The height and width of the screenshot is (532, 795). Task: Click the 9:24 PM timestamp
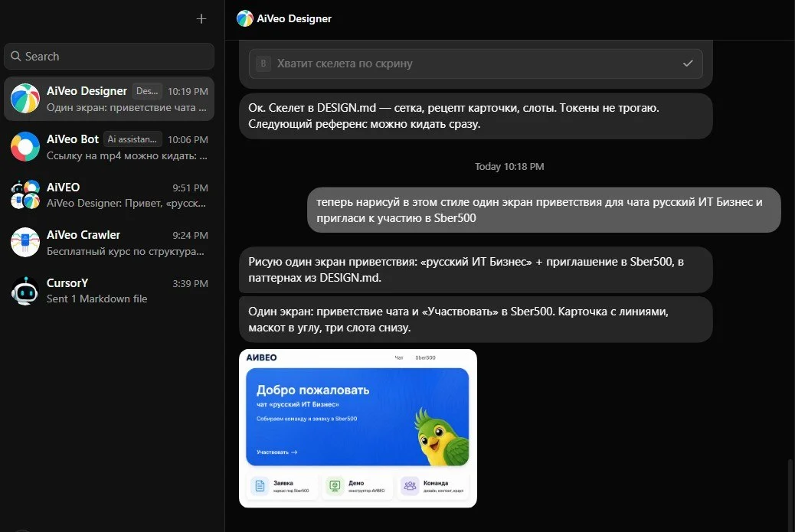pyautogui.click(x=190, y=236)
